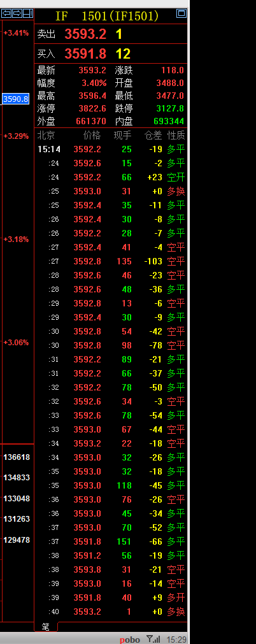Click the +3.41% axis label

point(16,33)
